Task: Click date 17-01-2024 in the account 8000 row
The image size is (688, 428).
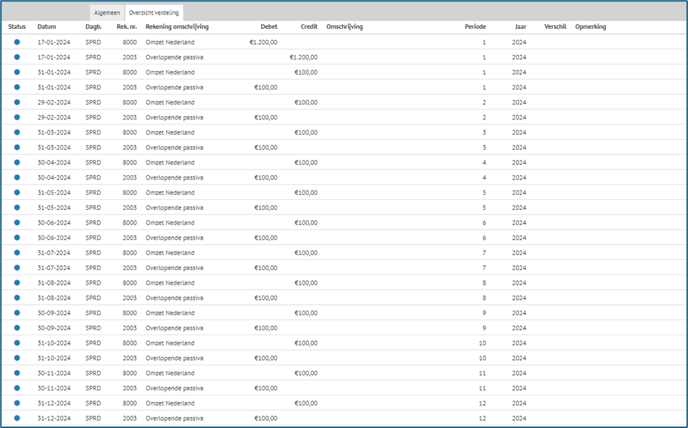Action: 54,42
